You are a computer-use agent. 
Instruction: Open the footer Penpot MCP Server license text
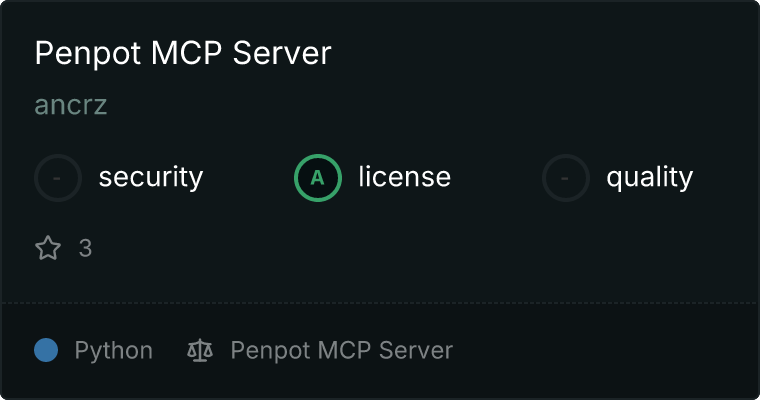[342, 351]
